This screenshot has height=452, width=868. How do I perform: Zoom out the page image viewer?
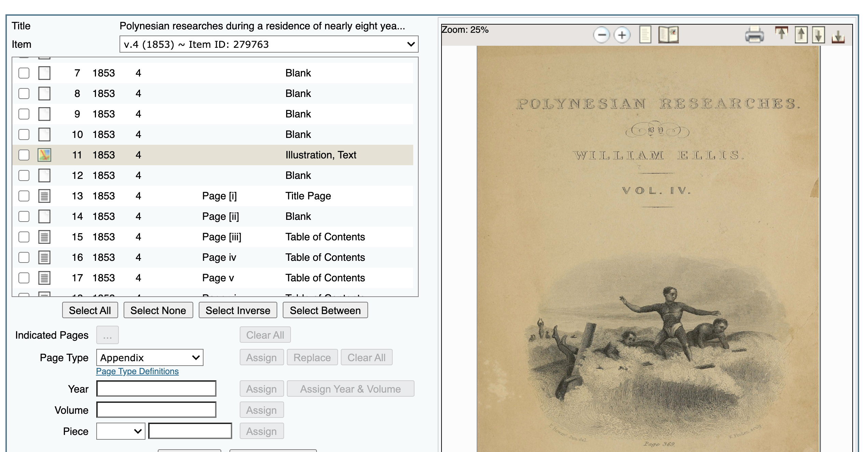click(x=602, y=34)
